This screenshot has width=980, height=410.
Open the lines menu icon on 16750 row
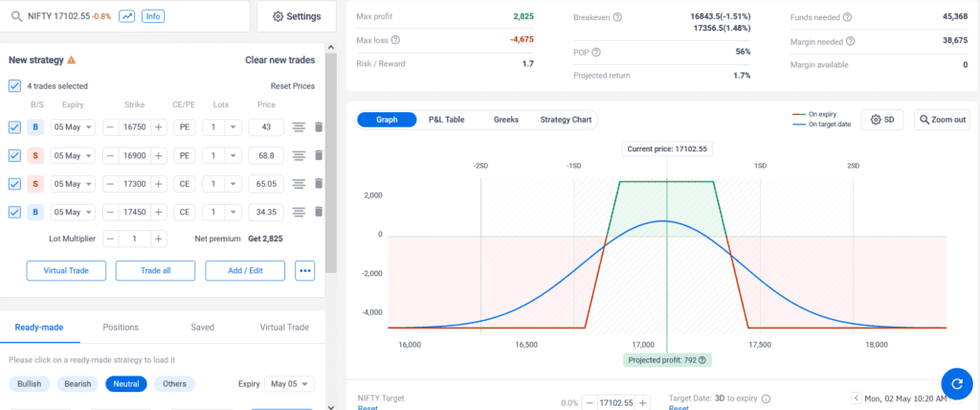[299, 127]
